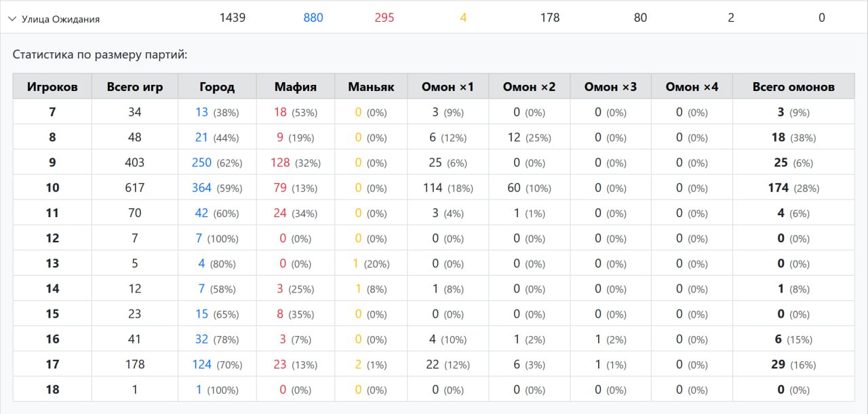Click the Омон ×2 column header
Image resolution: width=868 pixels, height=414 pixels.
point(529,87)
